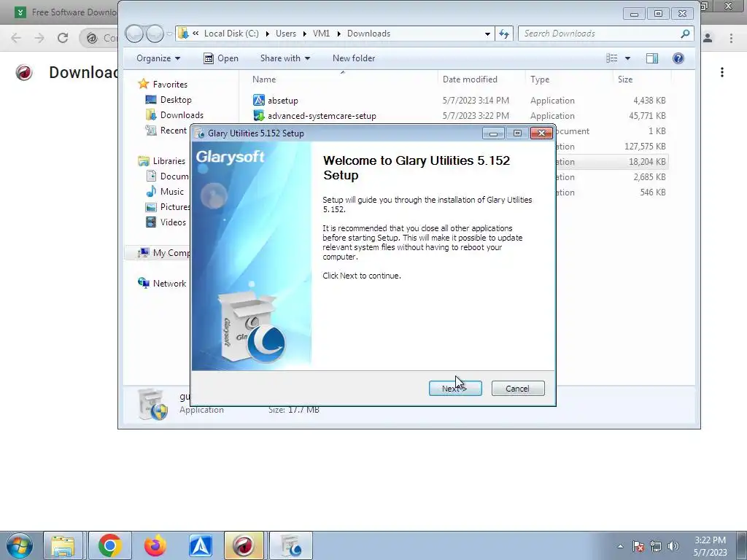Switch to Glary setup on taskbar
The image size is (747, 560).
point(290,545)
